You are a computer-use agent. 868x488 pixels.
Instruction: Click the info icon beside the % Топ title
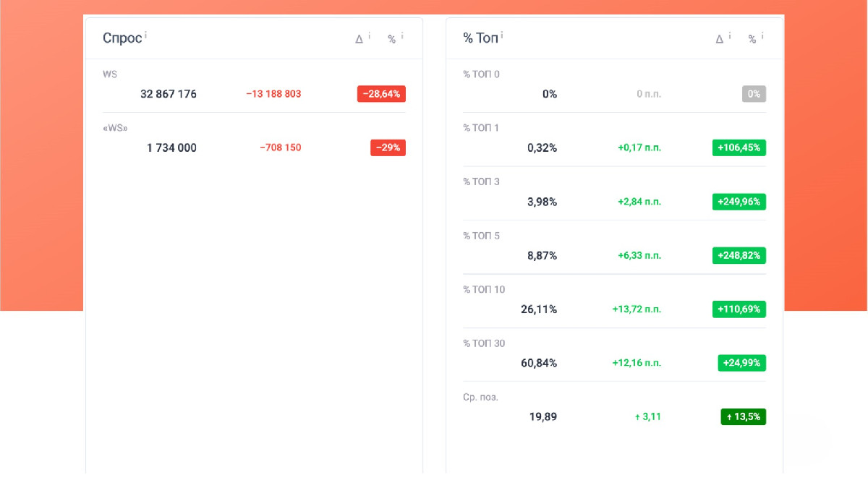click(502, 35)
